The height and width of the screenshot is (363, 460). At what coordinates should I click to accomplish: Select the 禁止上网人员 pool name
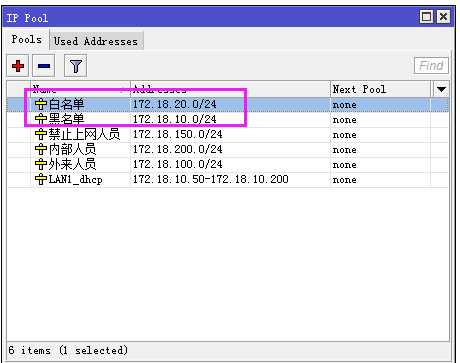84,134
